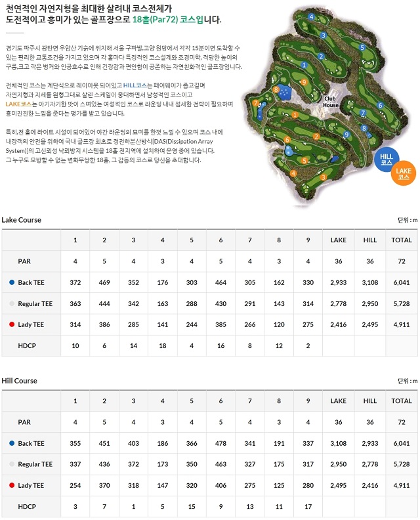Click '단위 : m' above Hill Course table
The height and width of the screenshot is (520, 420).
point(408,381)
